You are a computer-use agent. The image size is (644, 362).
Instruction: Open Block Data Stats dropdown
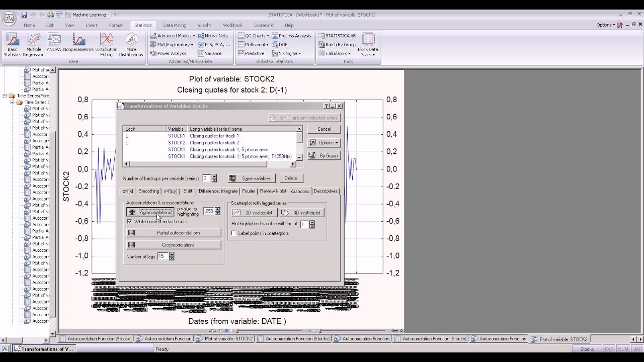click(368, 45)
